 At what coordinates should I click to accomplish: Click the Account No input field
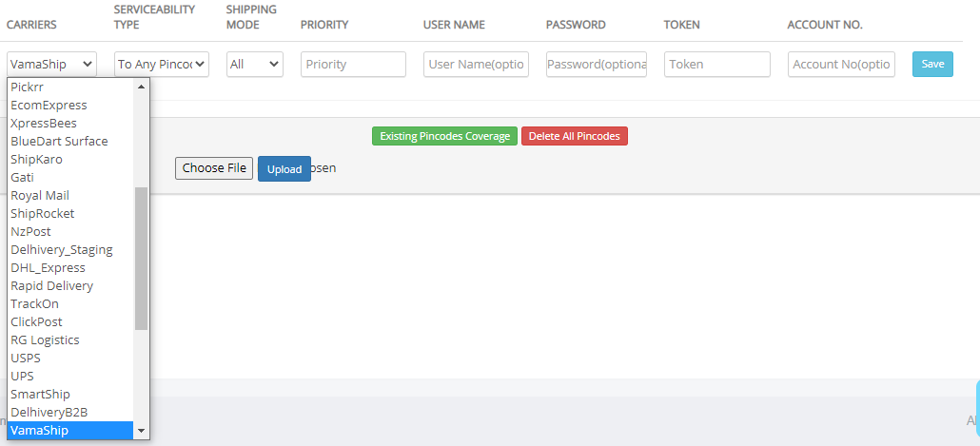[x=841, y=64]
